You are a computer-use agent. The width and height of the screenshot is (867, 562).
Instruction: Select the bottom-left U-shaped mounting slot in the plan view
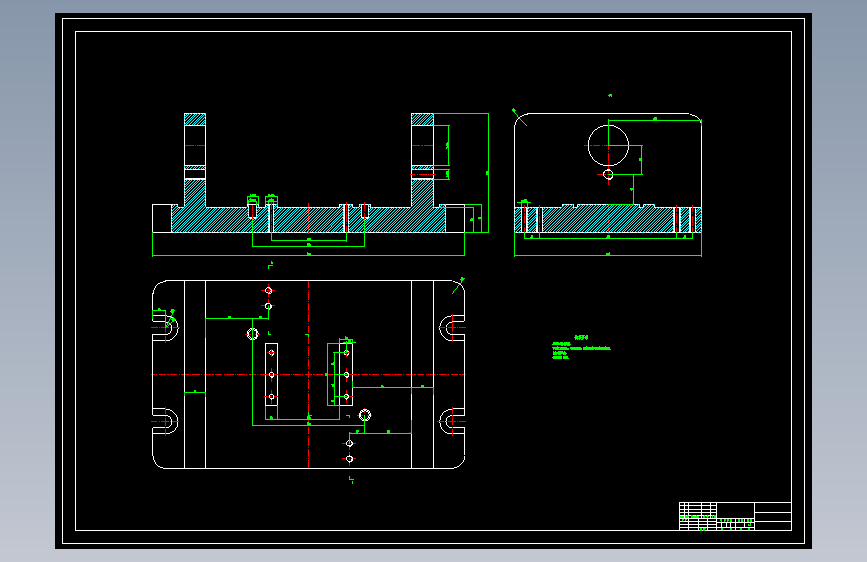click(165, 422)
